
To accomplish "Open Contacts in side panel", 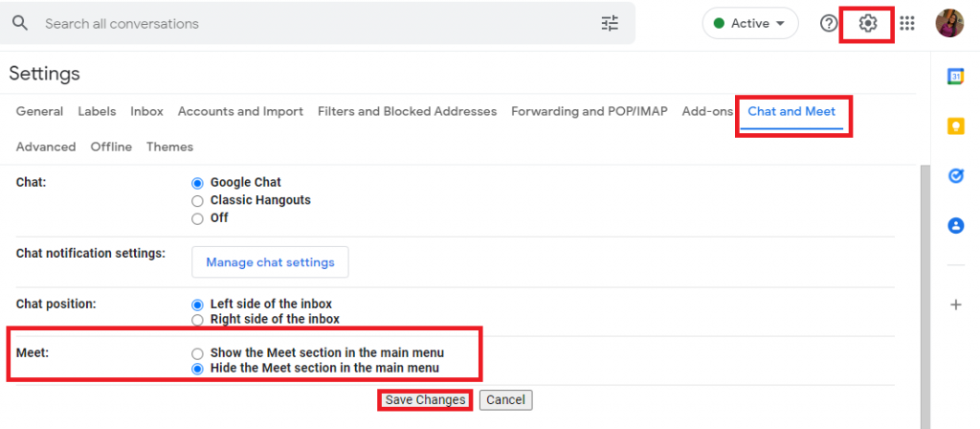I will (955, 226).
